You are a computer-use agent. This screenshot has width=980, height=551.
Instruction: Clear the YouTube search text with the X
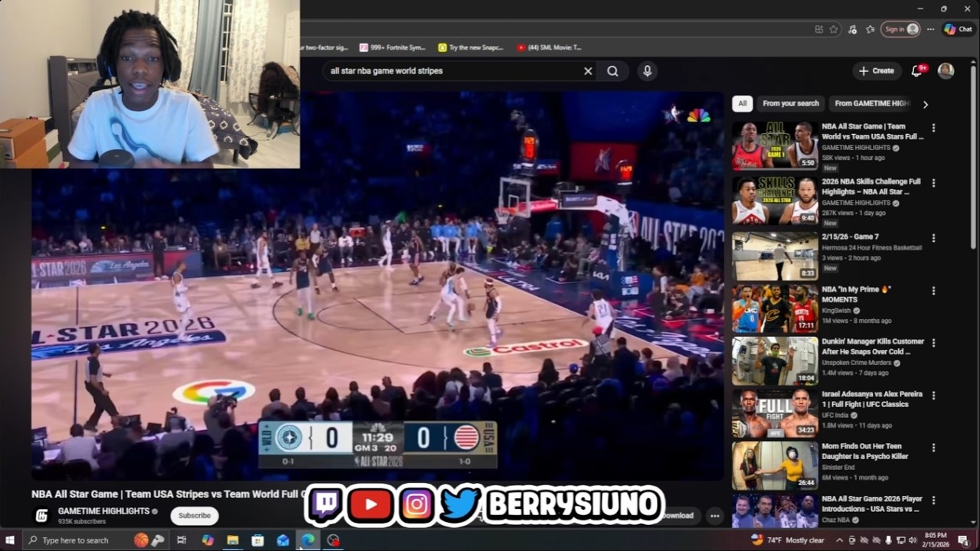click(588, 71)
